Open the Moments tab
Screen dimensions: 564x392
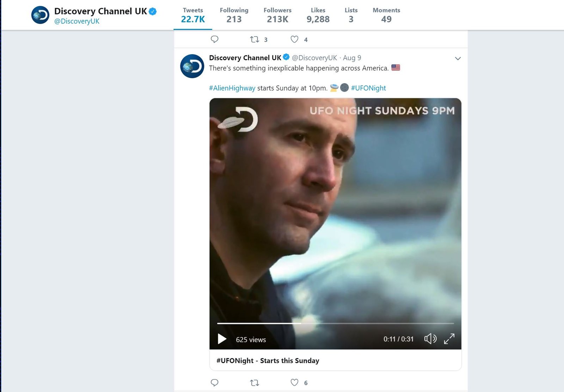point(386,15)
